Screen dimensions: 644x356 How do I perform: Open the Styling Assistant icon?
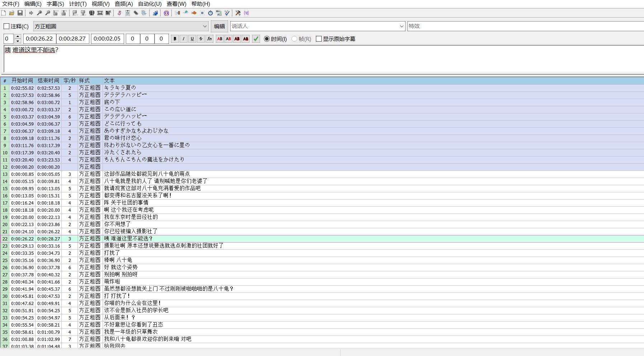point(186,13)
